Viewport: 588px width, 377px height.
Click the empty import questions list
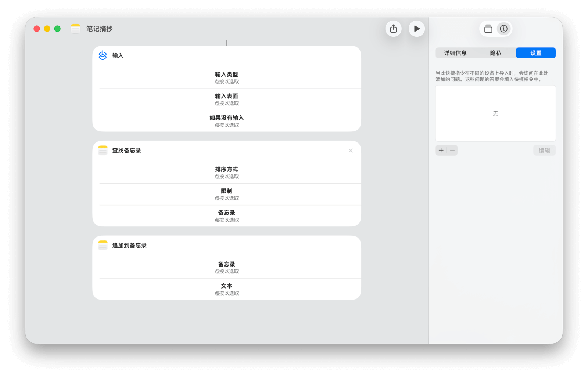pos(495,113)
